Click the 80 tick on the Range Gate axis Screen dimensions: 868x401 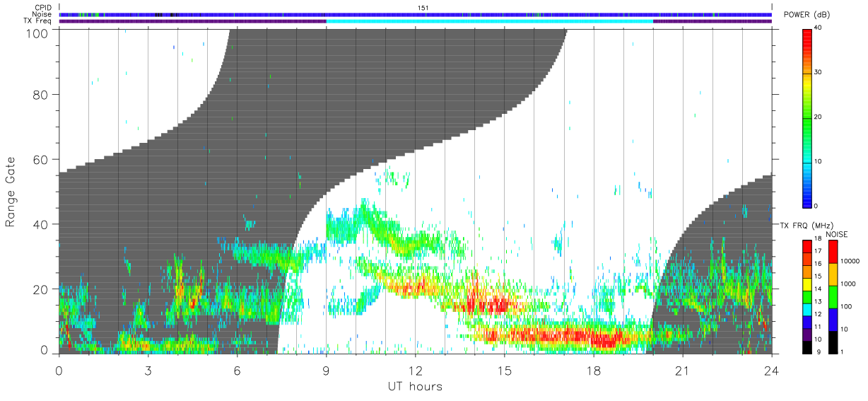(41, 94)
